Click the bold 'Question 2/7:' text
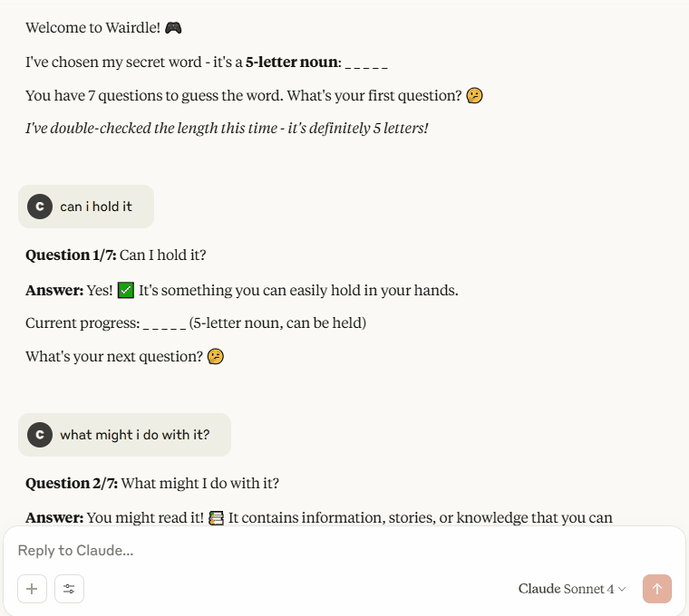 (x=72, y=484)
